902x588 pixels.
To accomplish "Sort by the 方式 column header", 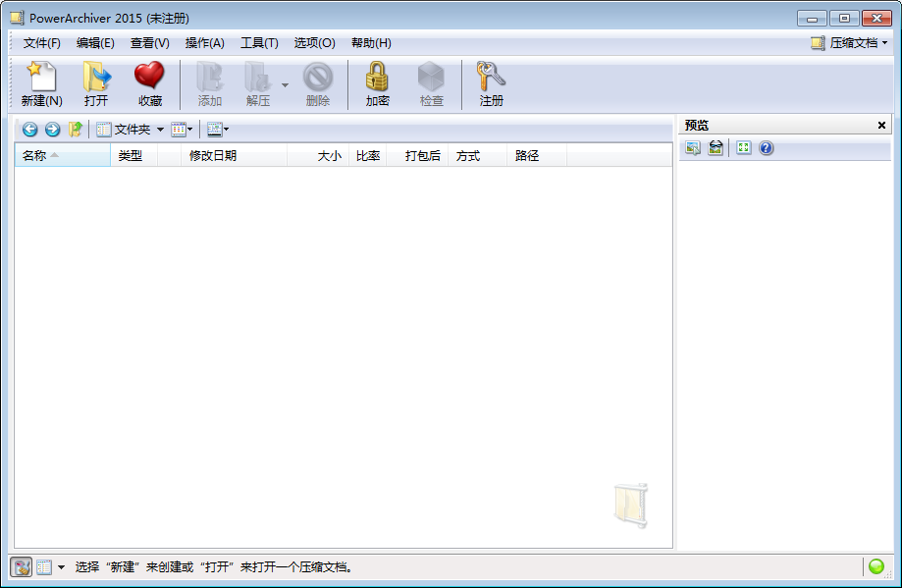I will click(478, 156).
